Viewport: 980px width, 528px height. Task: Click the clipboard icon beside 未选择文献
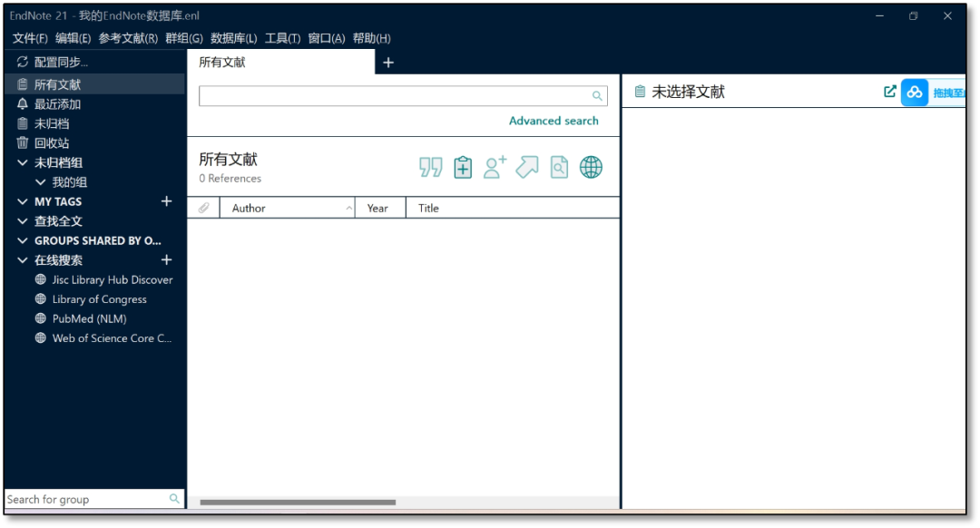pyautogui.click(x=640, y=92)
